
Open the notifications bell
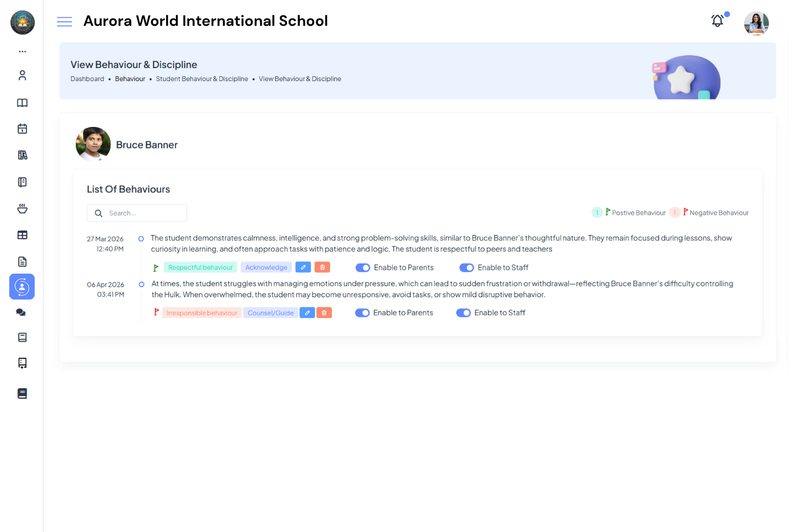717,21
